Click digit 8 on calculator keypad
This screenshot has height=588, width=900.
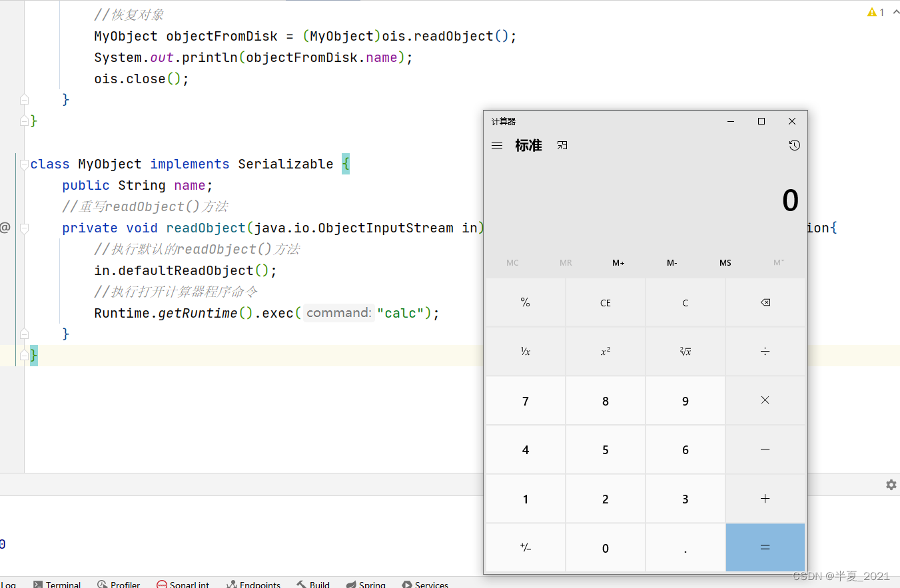pos(606,400)
